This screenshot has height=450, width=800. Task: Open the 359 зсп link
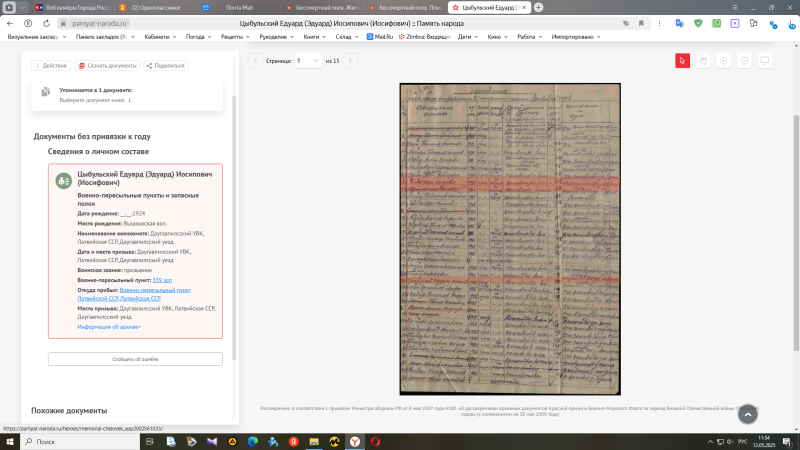point(162,280)
